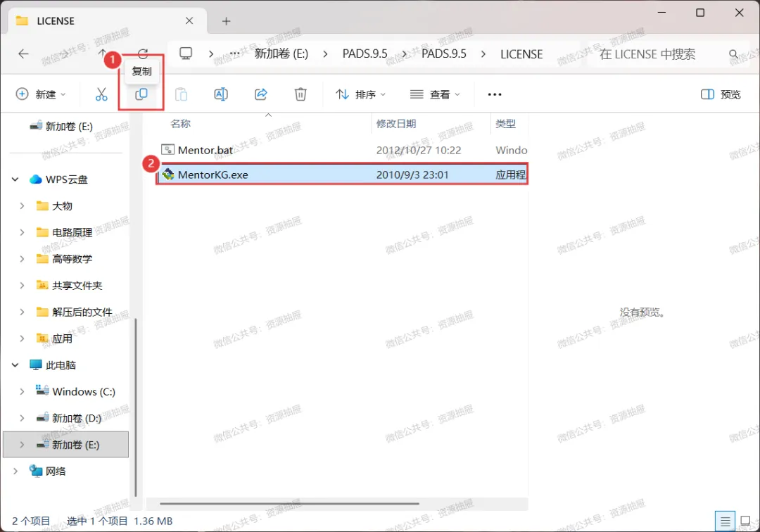Sort by 类型 column header

pos(505,124)
